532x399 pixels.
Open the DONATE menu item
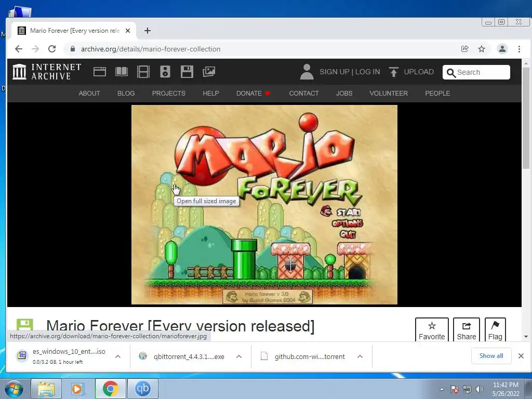tap(253, 94)
